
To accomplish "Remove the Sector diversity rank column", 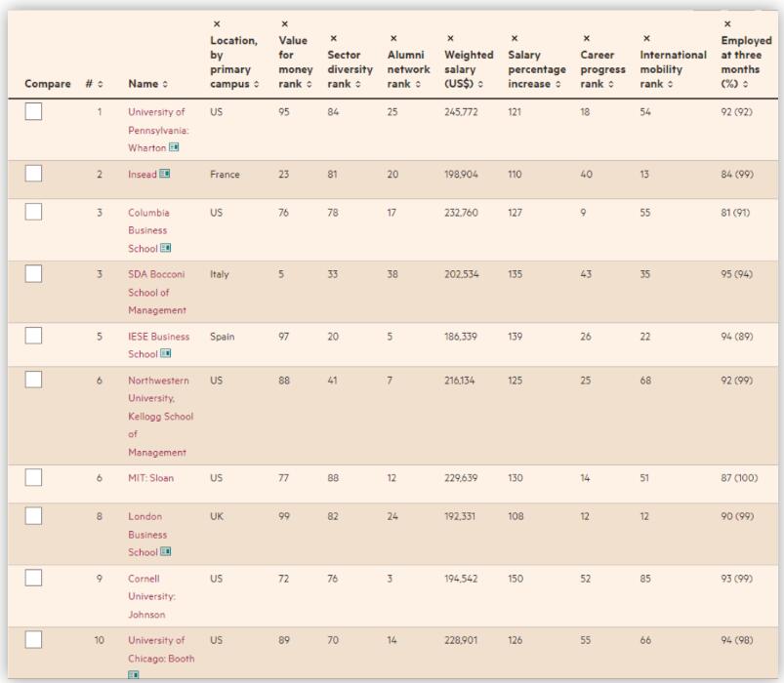I will (334, 38).
